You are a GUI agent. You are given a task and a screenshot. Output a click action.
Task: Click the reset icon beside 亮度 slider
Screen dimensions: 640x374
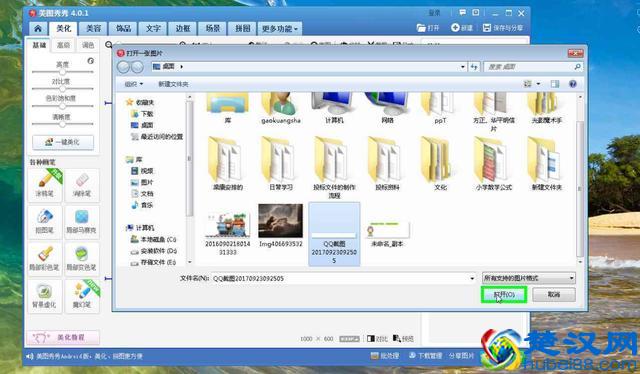coord(91,61)
